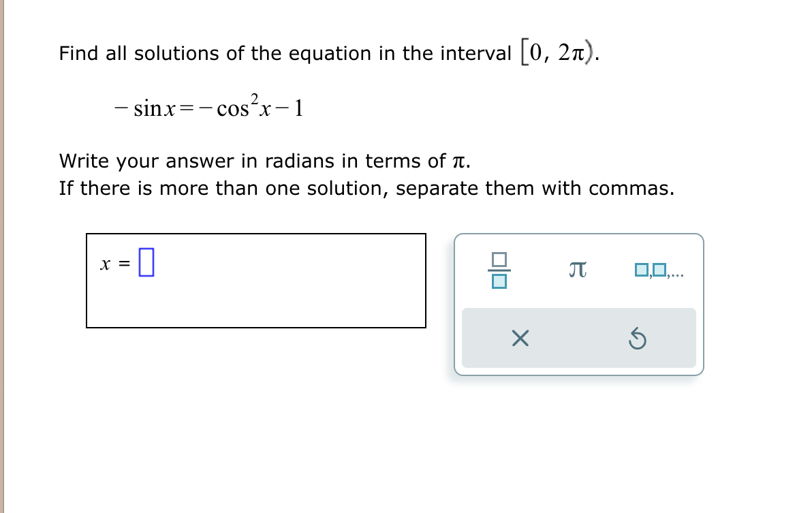Viewport: 812px width, 513px height.
Task: Click the math keypad panel area
Action: coord(578,303)
